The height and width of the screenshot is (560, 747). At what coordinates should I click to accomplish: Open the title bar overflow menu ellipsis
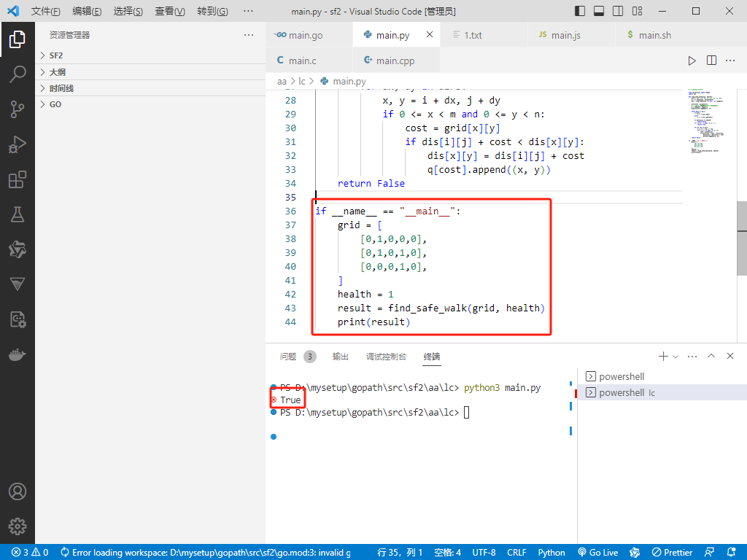[248, 11]
